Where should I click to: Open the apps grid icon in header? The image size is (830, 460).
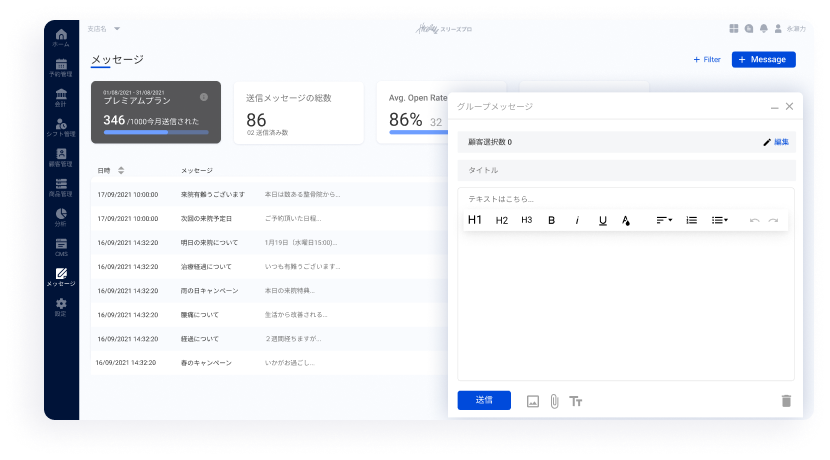734,29
